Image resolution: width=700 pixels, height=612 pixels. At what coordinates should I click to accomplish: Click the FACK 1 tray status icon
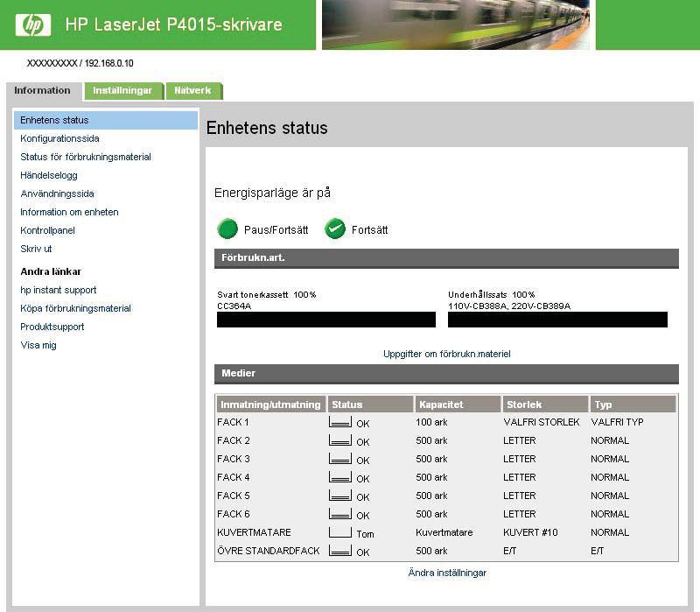coord(340,422)
